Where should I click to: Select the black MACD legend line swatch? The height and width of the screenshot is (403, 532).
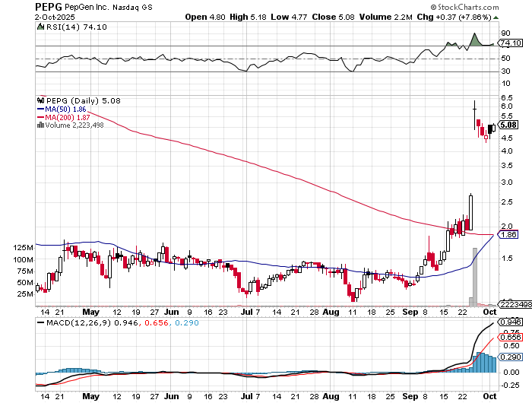coord(41,322)
